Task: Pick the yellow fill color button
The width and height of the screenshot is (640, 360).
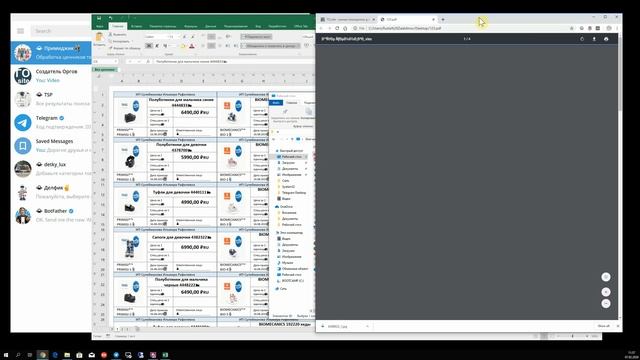Action: 183,46
